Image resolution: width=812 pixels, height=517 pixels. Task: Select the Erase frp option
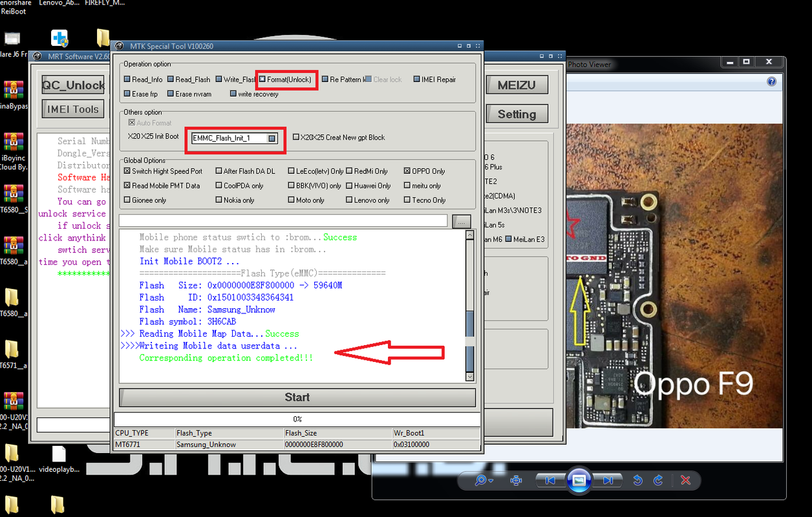127,94
